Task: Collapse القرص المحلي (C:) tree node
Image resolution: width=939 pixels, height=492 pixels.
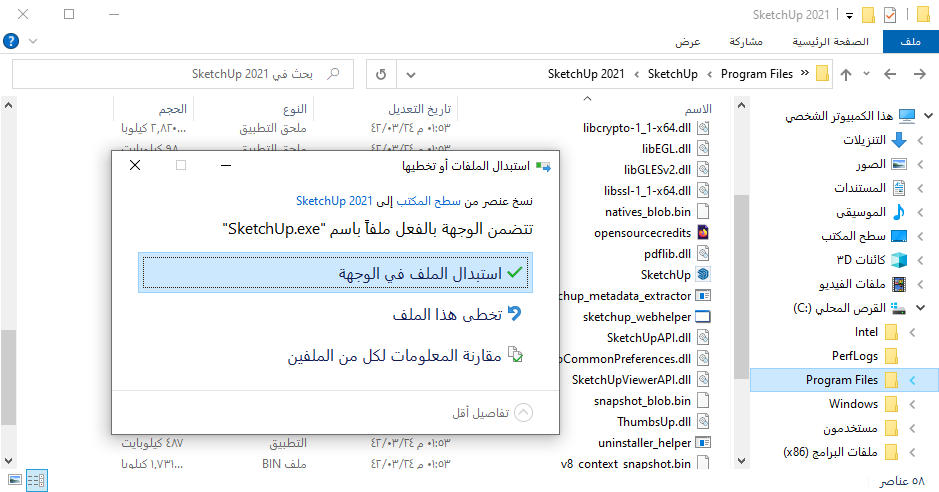Action: coord(921,308)
